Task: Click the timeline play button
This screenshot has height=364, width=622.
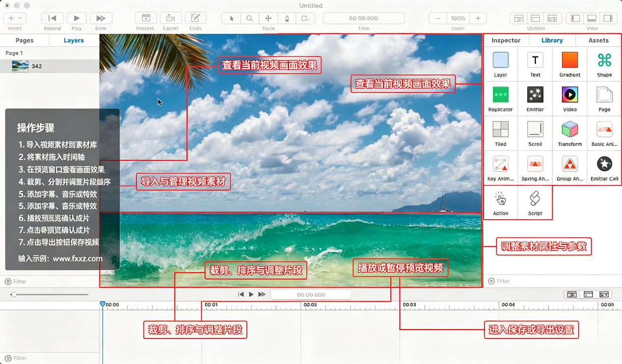Action: pyautogui.click(x=251, y=294)
